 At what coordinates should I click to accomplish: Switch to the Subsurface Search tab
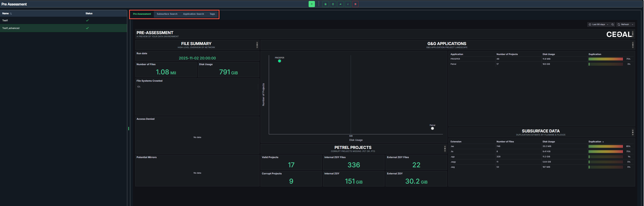coord(167,14)
